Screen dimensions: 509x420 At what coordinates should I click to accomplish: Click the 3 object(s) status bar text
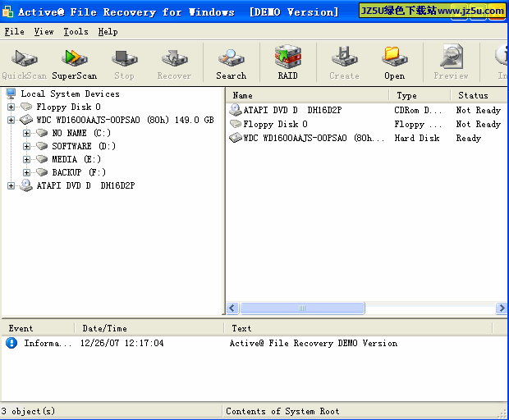(x=28, y=411)
